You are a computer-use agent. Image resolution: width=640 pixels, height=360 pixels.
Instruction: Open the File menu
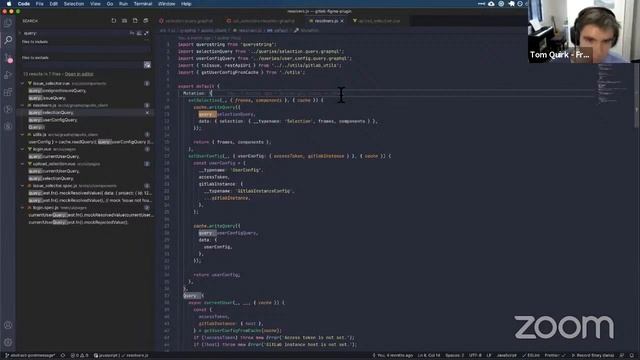click(x=39, y=4)
